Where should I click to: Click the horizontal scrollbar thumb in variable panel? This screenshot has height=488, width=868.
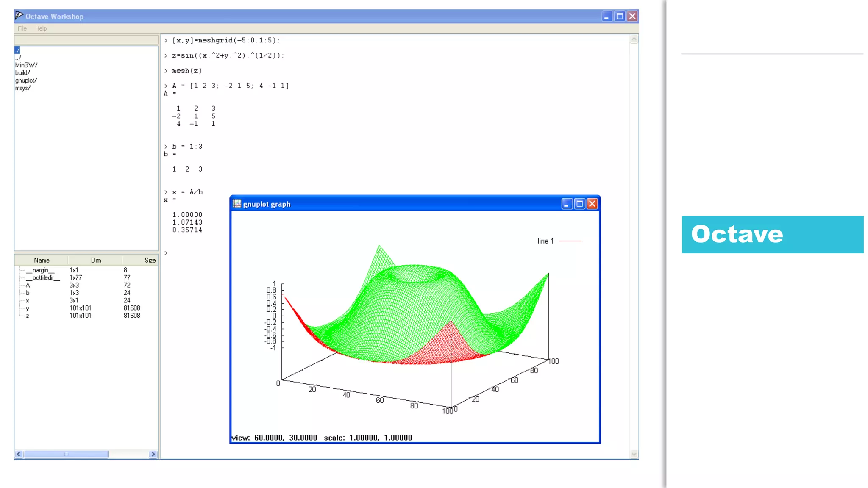(x=66, y=454)
